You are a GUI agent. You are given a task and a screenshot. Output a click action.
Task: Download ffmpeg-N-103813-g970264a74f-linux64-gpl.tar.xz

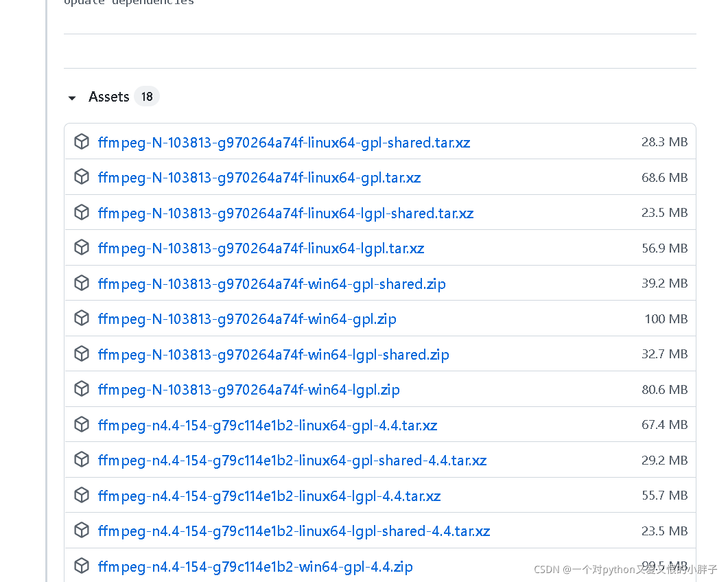pos(259,178)
